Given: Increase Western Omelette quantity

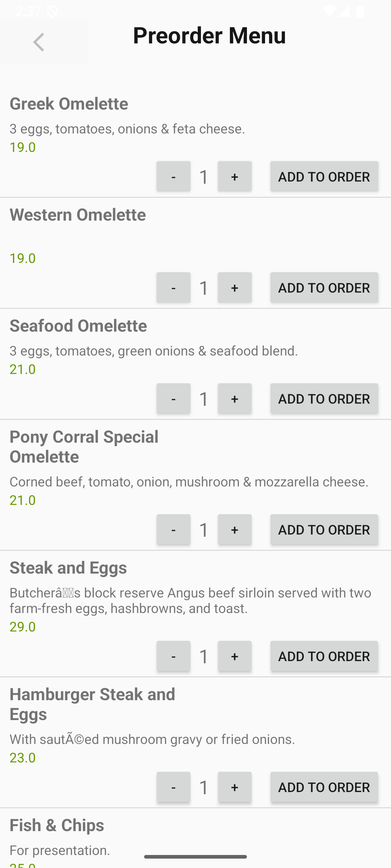Looking at the screenshot, I should 235,288.
